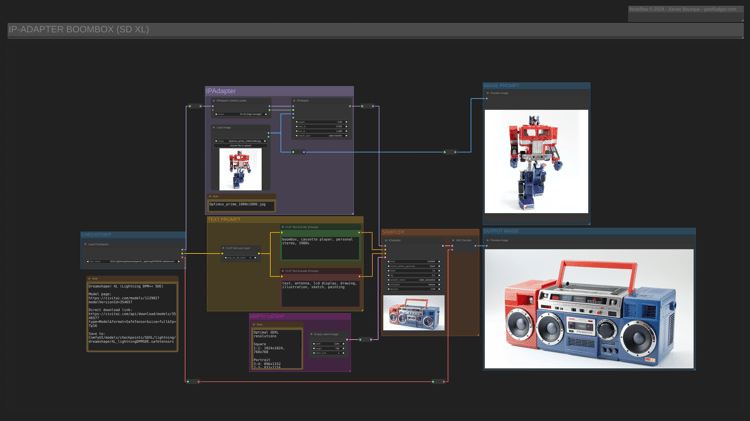Click the choose file to upload button
This screenshot has width=750, height=421.
(240, 146)
